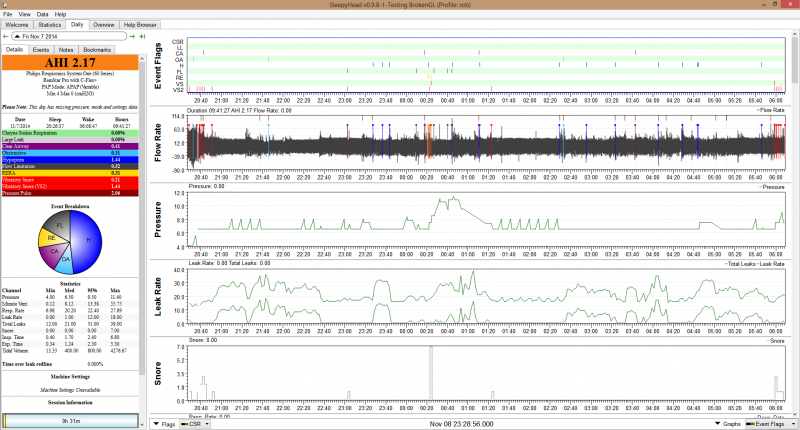800x430 pixels.
Task: Click the Time over leak redline text
Action: (x=27, y=364)
